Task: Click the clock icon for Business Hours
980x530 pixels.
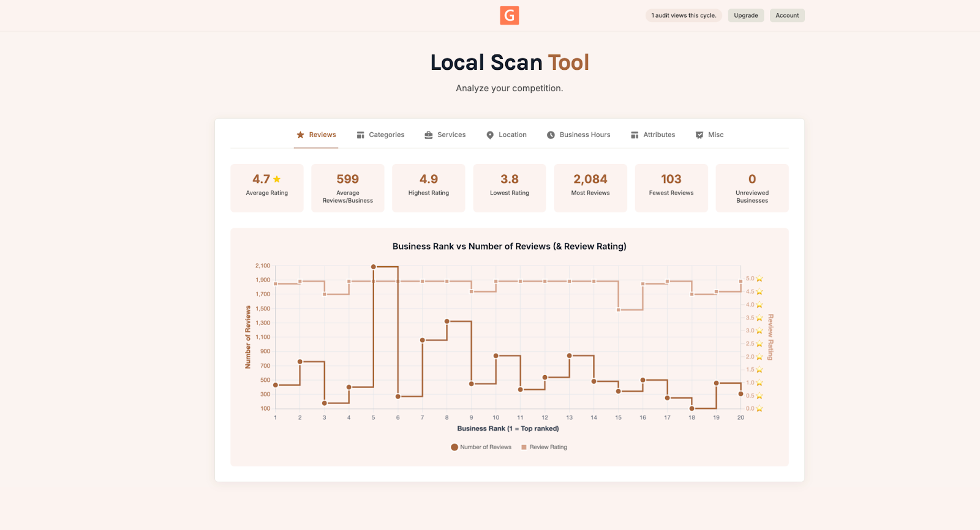Action: (x=551, y=135)
